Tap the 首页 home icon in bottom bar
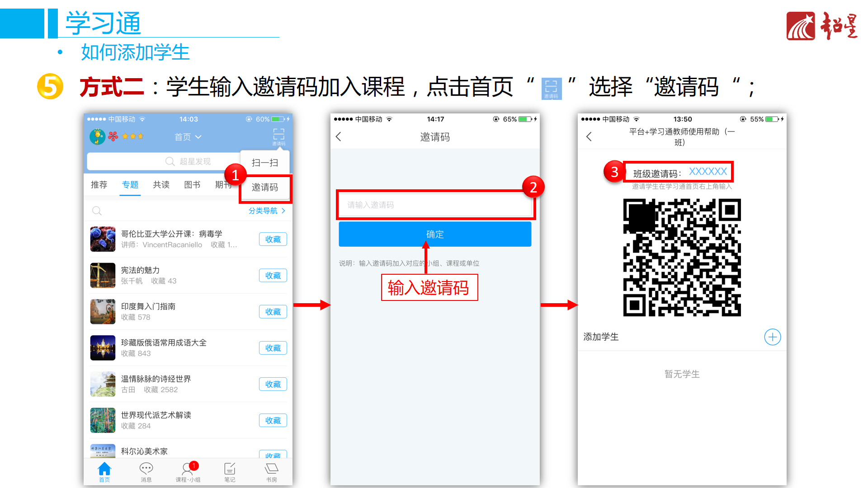The image size is (868, 488). [104, 469]
